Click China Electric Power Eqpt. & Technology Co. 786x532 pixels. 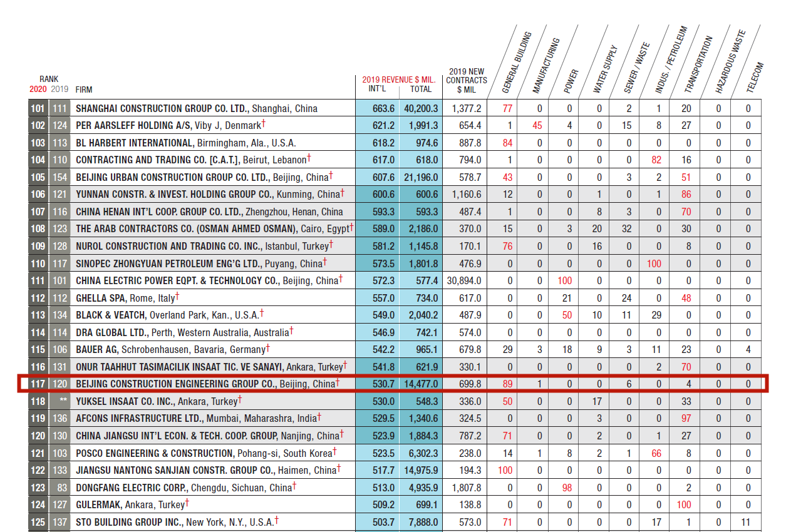(178, 280)
